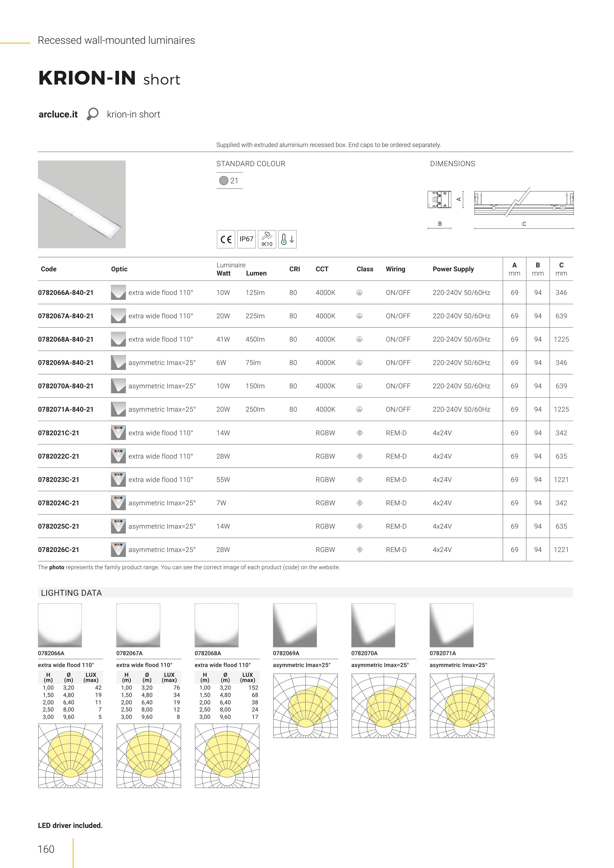
Task: Click the CE certification mark icon
Action: (x=226, y=239)
